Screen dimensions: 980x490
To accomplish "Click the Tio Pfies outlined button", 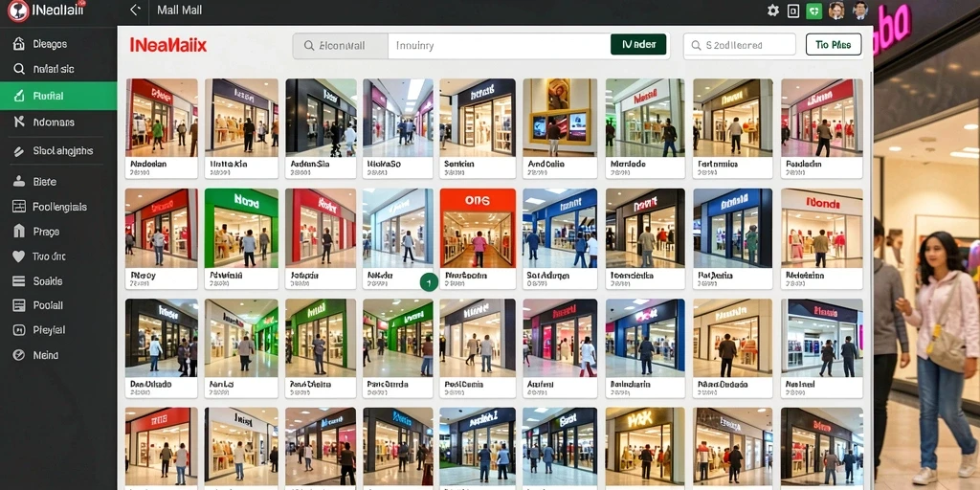I will pyautogui.click(x=834, y=45).
